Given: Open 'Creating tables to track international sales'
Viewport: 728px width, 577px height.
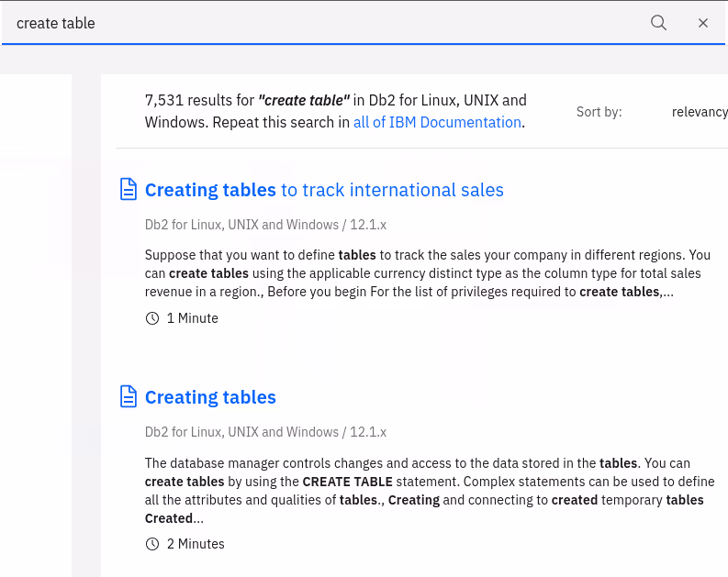Looking at the screenshot, I should point(324,190).
